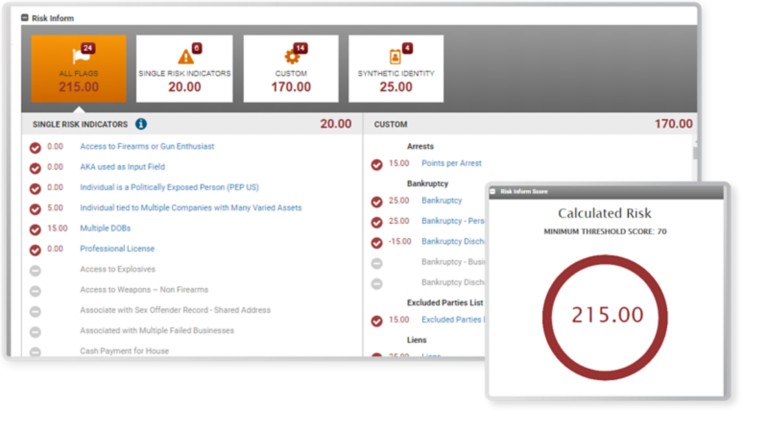The height and width of the screenshot is (432, 768).
Task: Enable the Access to Explosives indicator
Action: tap(35, 270)
